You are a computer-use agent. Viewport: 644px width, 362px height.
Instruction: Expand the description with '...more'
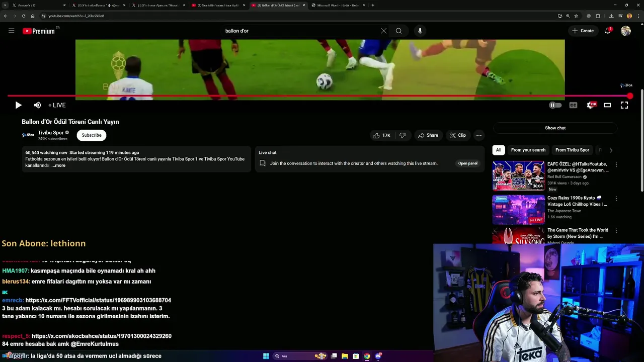58,165
